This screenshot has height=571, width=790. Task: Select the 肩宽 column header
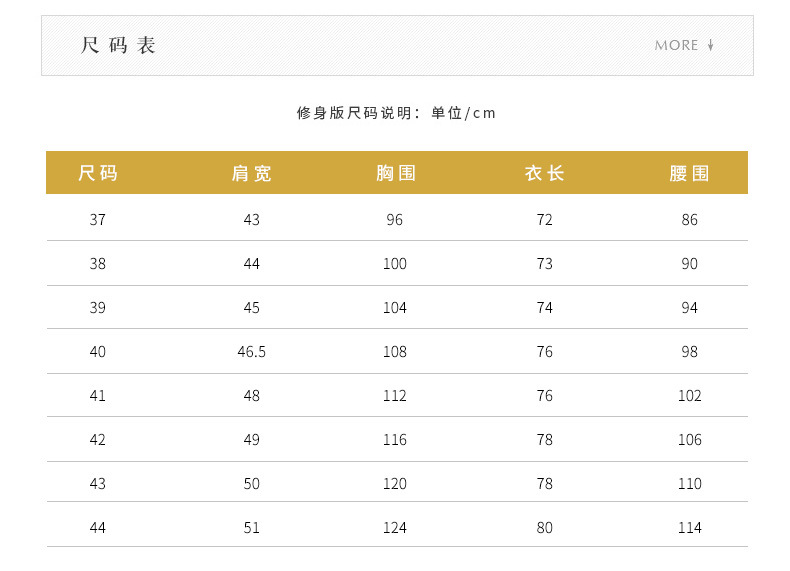[251, 173]
